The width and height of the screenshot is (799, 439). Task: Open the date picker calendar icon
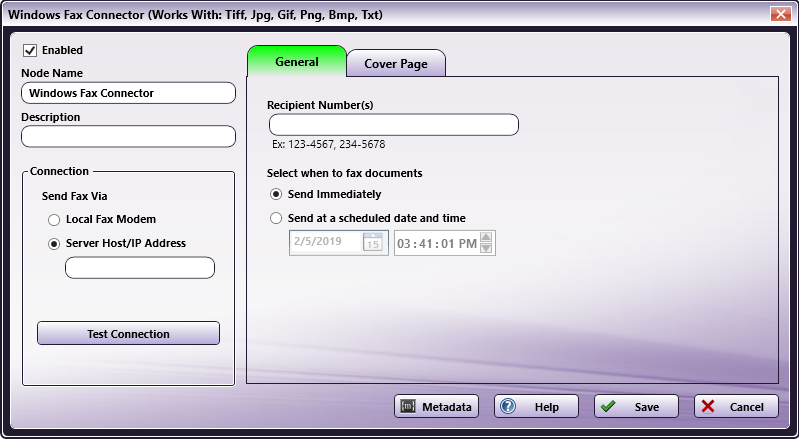pos(372,242)
